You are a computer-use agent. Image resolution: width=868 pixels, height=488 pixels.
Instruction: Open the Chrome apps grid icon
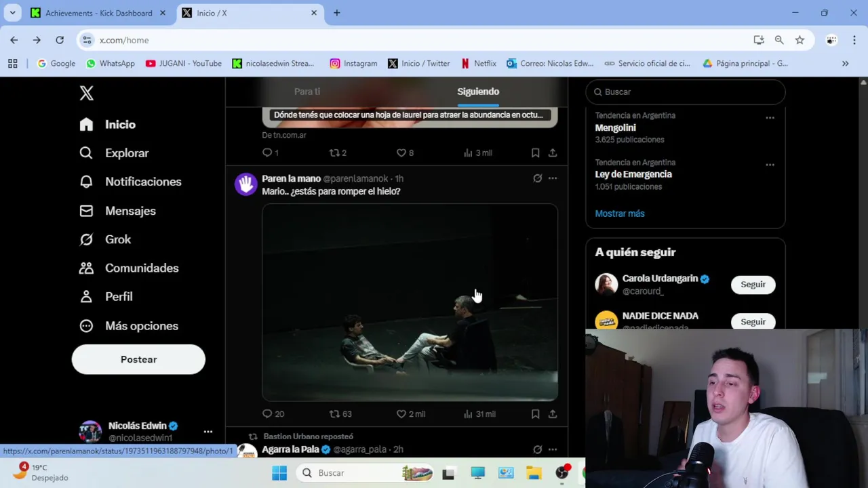point(12,64)
